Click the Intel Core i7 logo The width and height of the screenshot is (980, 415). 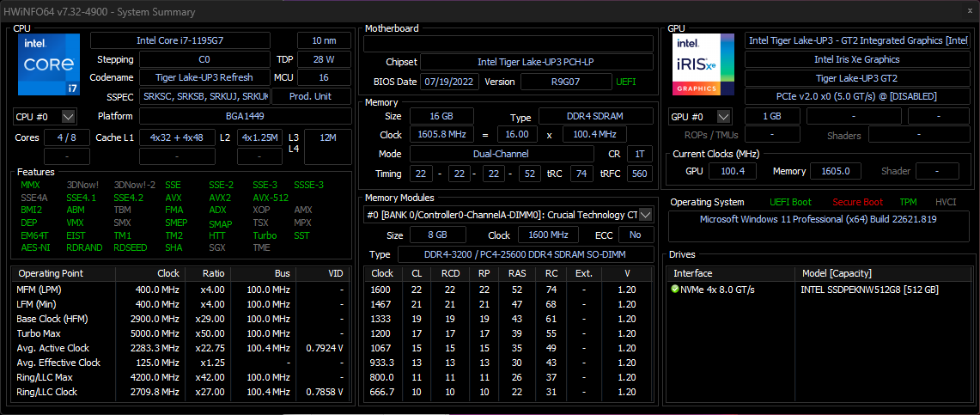(49, 64)
